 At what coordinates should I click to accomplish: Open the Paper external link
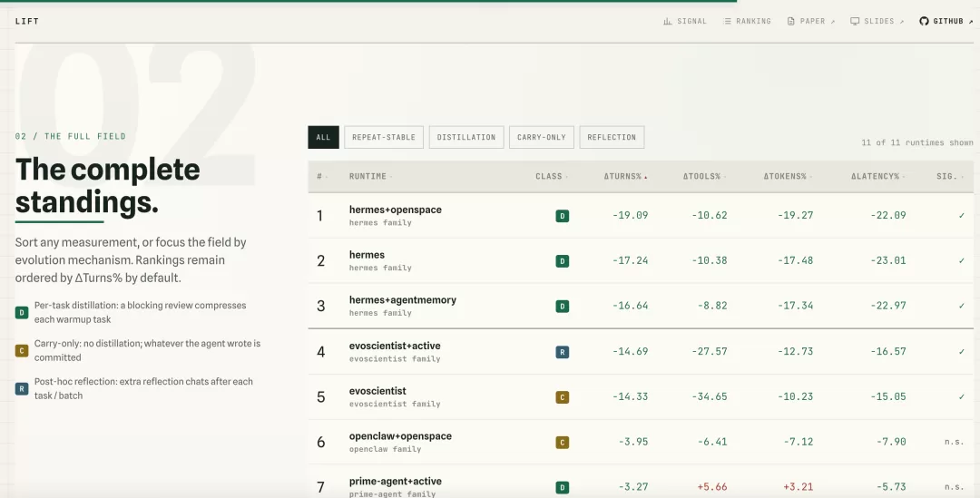point(811,21)
